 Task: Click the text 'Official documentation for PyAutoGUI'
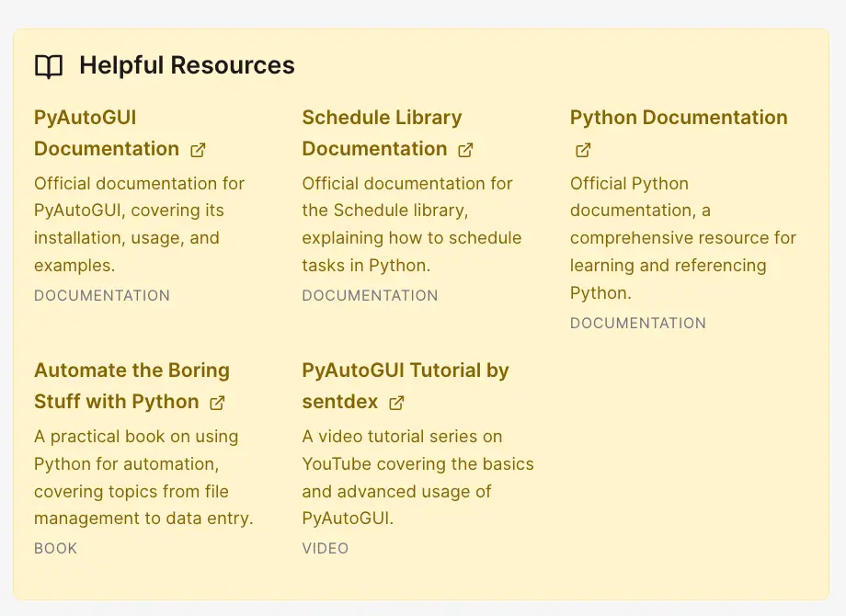[x=139, y=197]
